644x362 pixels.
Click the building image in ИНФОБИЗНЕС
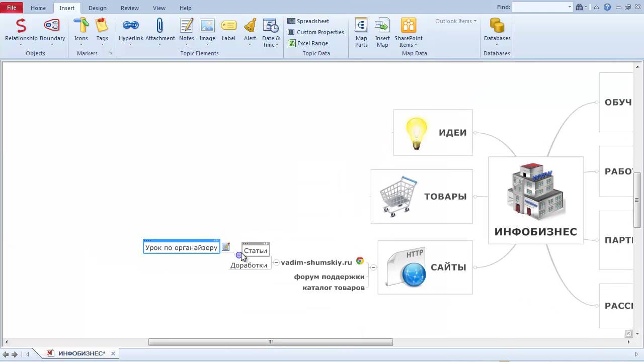tap(536, 192)
